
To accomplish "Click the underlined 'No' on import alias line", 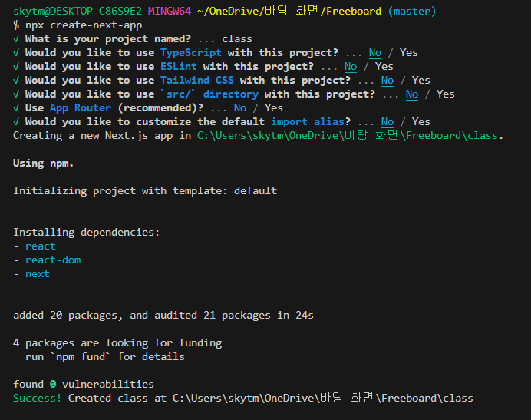I will (x=388, y=122).
